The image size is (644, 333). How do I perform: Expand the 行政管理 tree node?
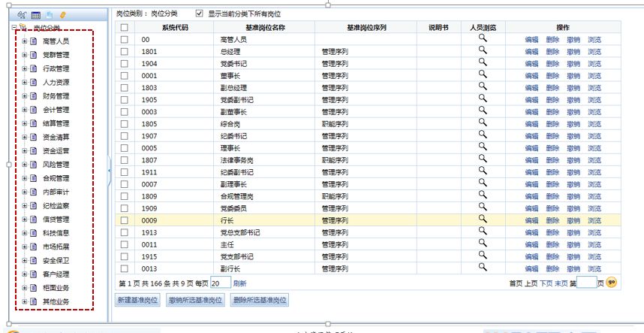(25, 68)
